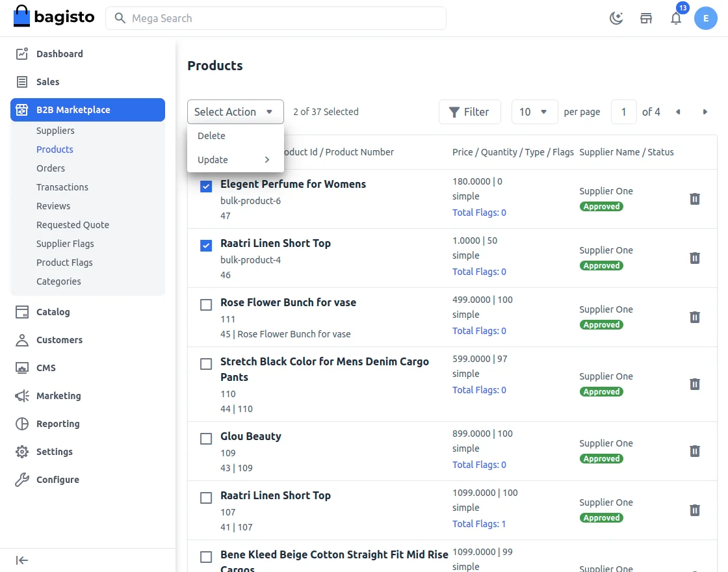This screenshot has height=572, width=728.
Task: Open the Transactions page under B2B Marketplace
Action: (62, 187)
